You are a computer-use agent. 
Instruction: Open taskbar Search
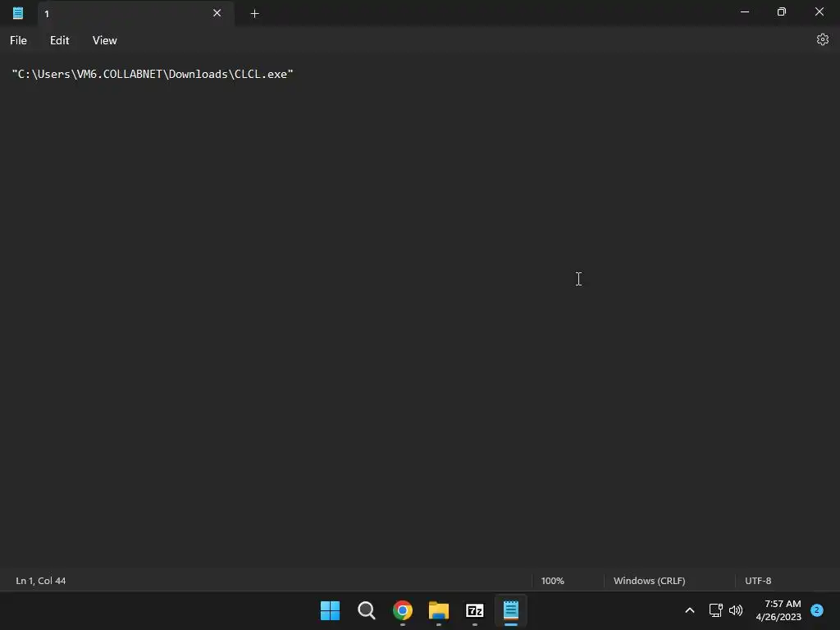(367, 610)
